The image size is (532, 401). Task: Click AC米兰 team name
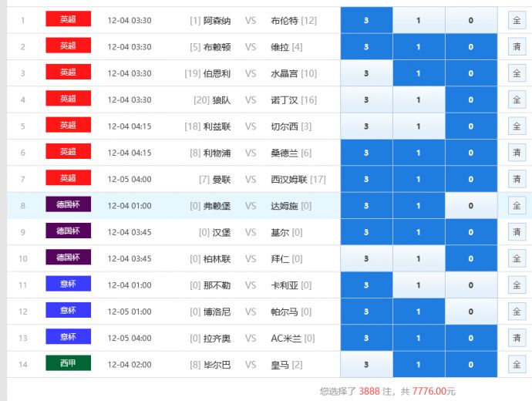pyautogui.click(x=286, y=338)
